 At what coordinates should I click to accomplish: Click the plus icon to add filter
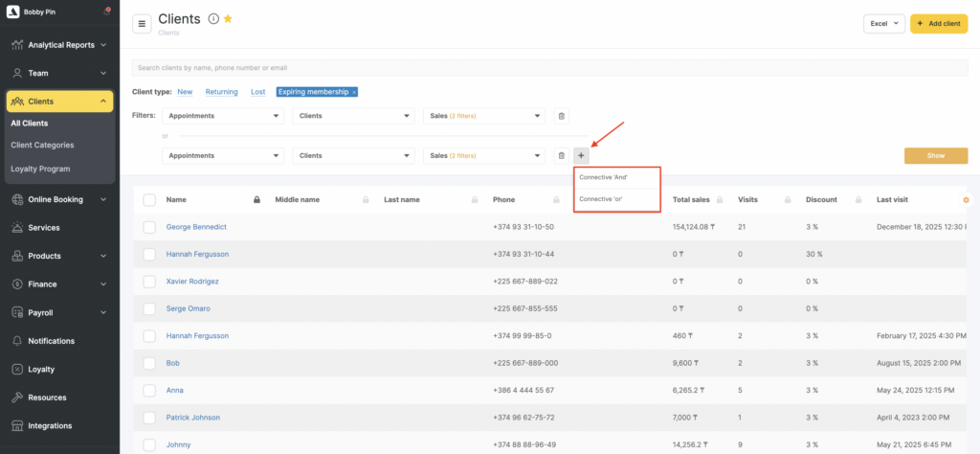[x=581, y=155]
